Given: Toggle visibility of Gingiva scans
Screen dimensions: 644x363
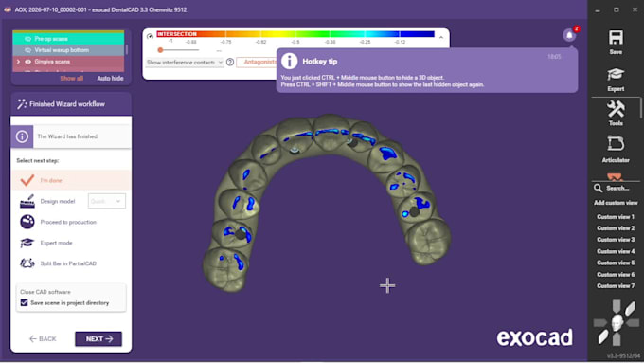Looking at the screenshot, I should pos(27,62).
